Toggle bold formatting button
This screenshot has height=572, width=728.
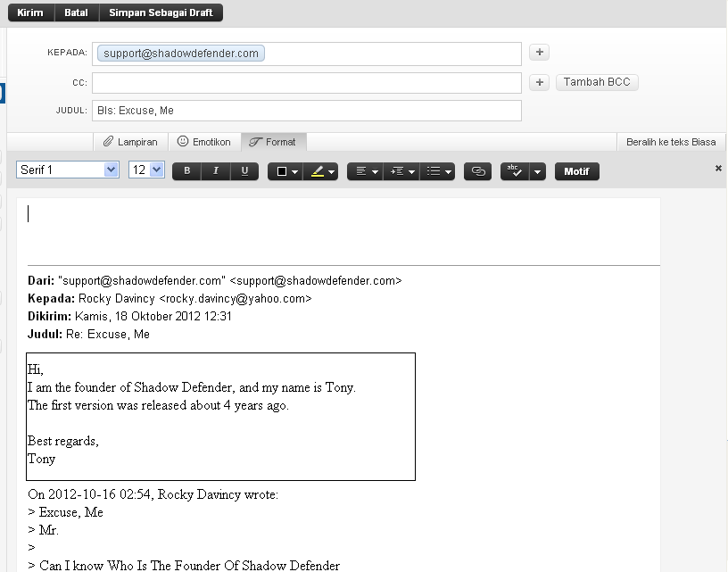click(x=186, y=171)
